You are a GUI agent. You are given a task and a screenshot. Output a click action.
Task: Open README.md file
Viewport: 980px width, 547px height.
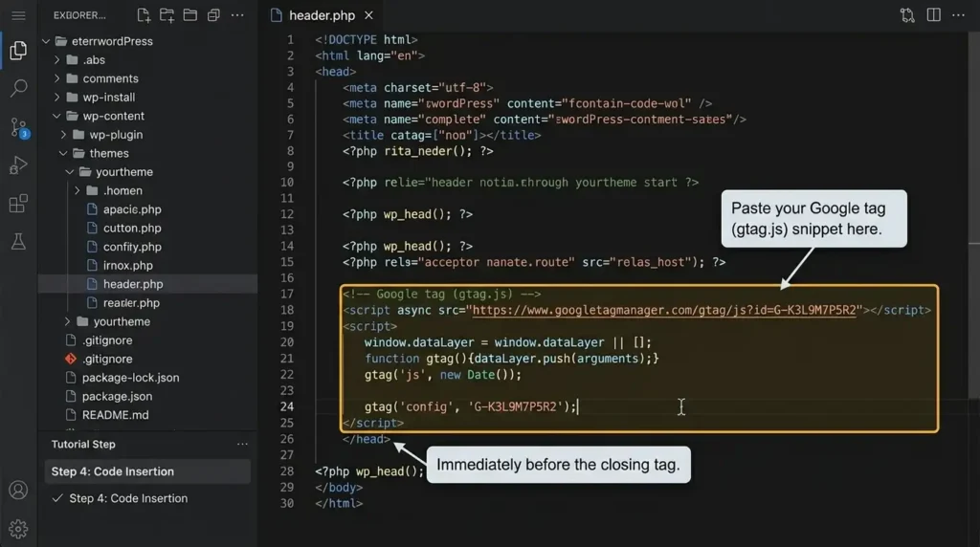tap(115, 415)
